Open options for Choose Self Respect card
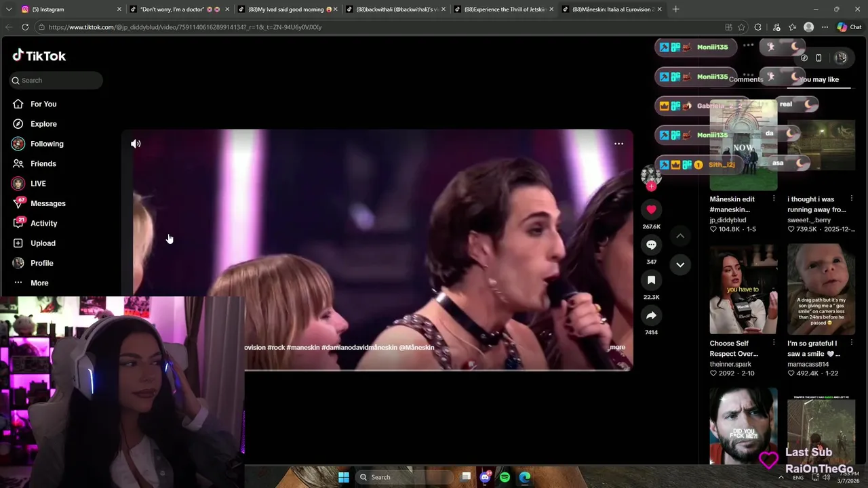This screenshot has width=868, height=488. tap(774, 343)
